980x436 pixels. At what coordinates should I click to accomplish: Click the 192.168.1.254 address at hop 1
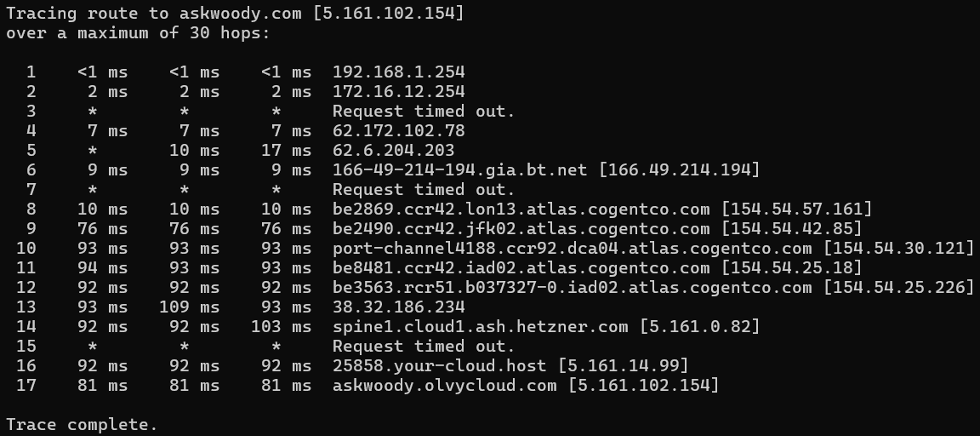click(398, 72)
